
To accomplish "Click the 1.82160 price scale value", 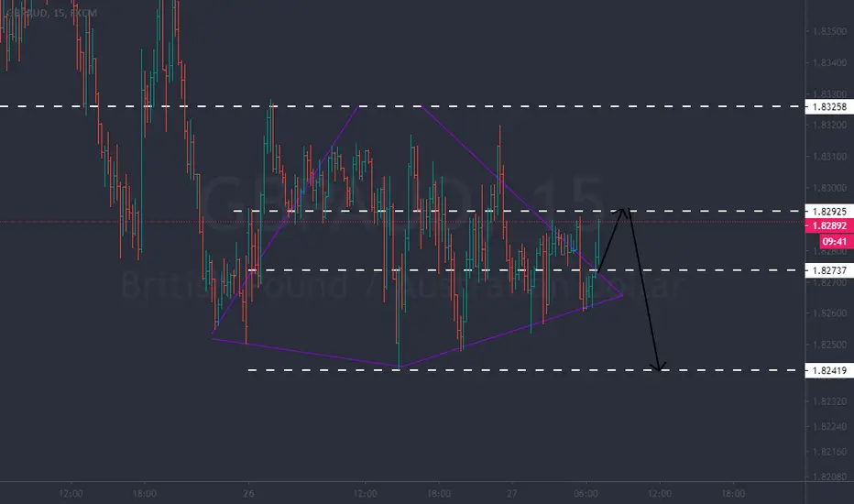I will point(829,452).
